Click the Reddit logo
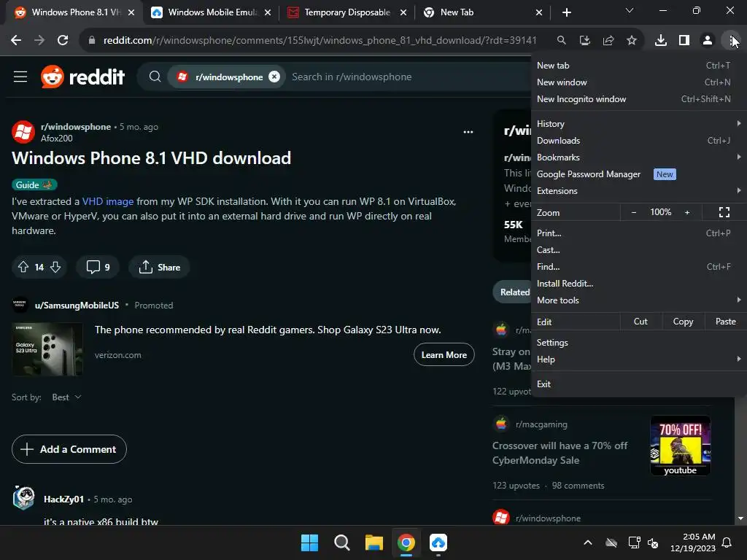Viewport: 747px width, 560px height. point(83,77)
